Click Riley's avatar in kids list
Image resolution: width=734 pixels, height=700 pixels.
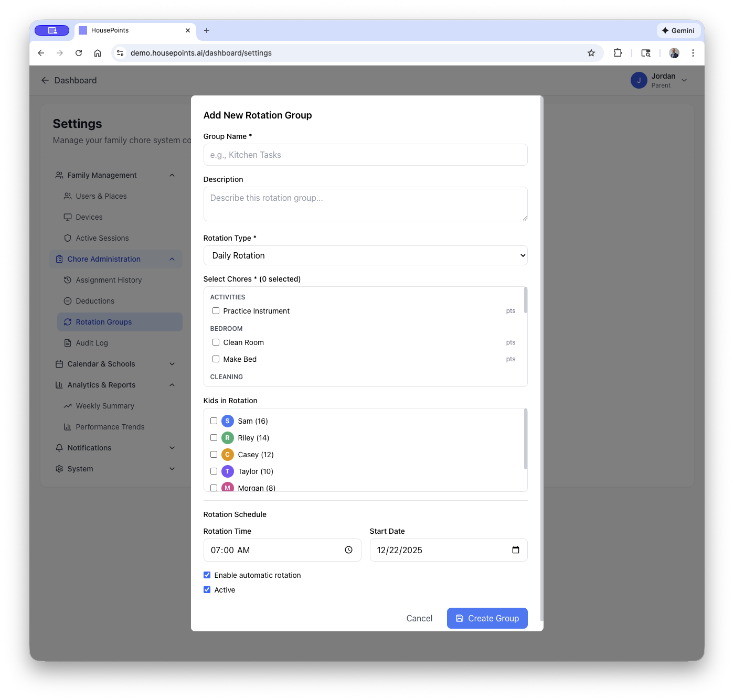click(x=227, y=438)
